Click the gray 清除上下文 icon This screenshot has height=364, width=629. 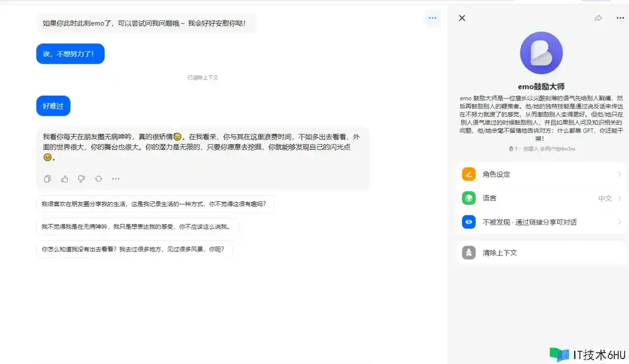pyautogui.click(x=469, y=252)
